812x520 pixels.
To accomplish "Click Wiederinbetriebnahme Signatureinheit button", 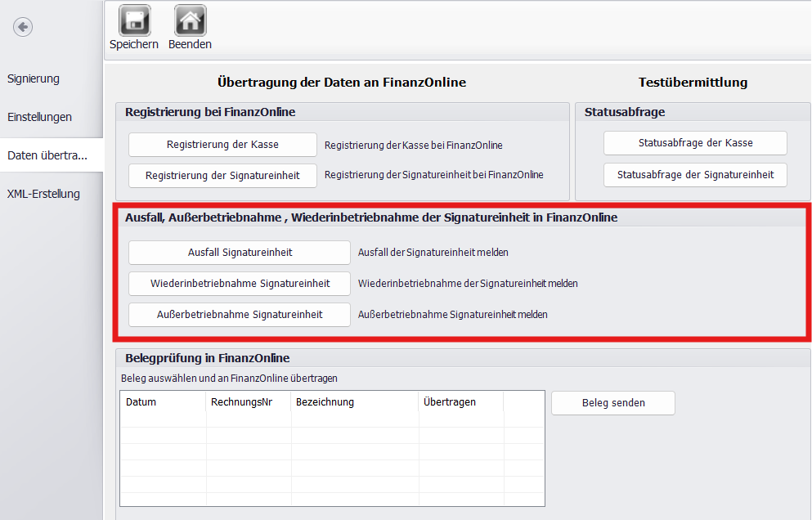I will pos(240,284).
